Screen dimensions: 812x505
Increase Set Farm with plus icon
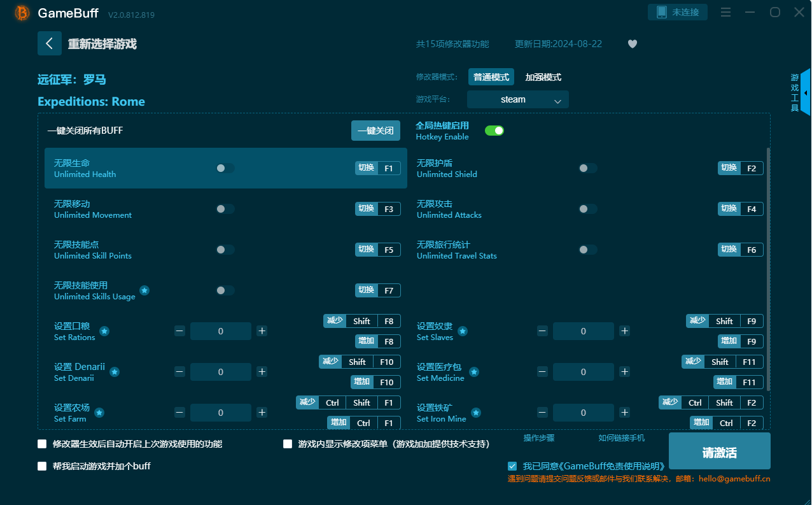(x=262, y=413)
